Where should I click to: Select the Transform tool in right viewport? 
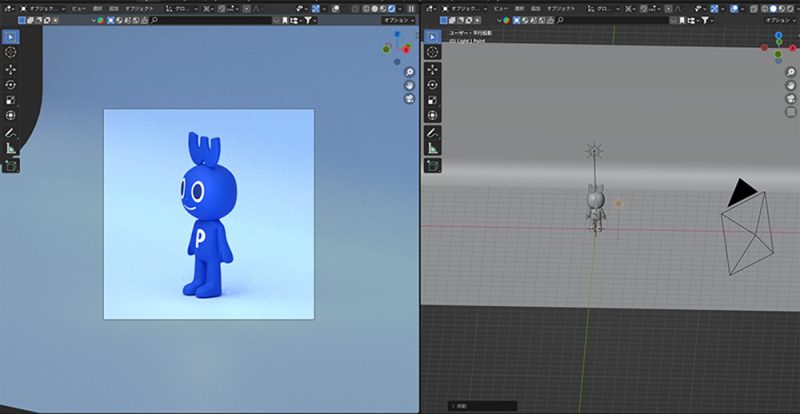click(433, 115)
